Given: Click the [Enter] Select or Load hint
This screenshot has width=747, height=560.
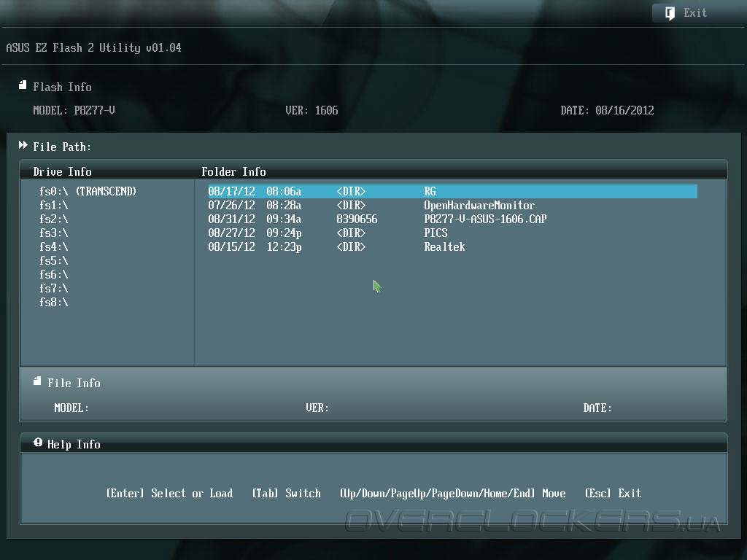Looking at the screenshot, I should point(169,494).
